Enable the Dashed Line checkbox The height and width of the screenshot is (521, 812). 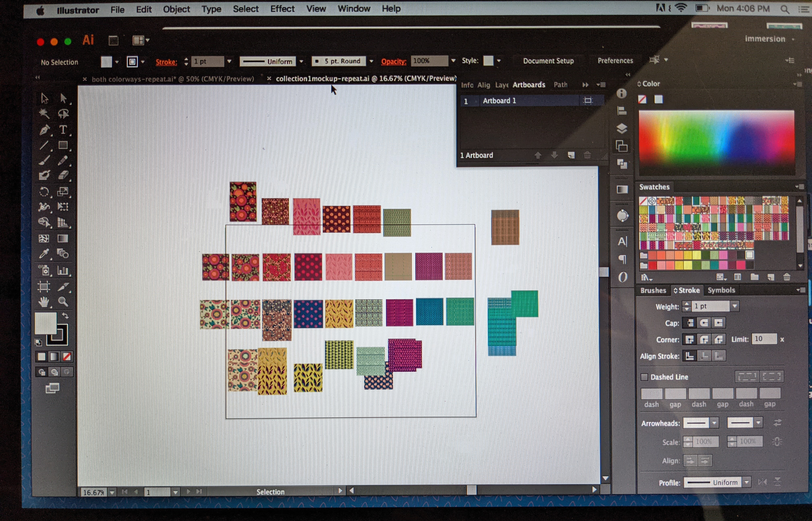[x=644, y=377]
